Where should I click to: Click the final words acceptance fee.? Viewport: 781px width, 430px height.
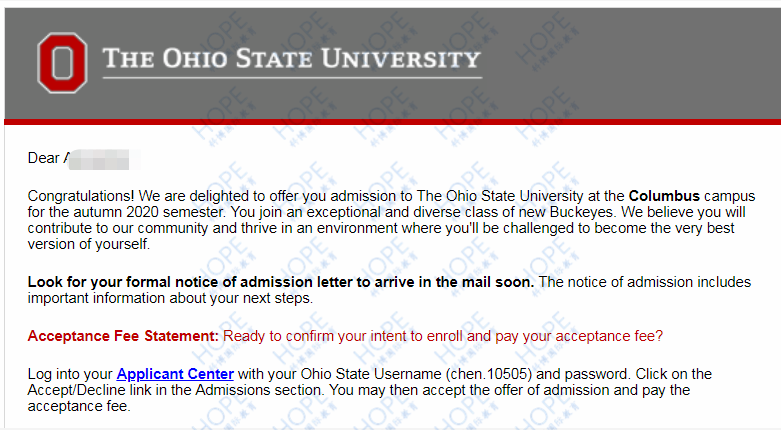79,406
